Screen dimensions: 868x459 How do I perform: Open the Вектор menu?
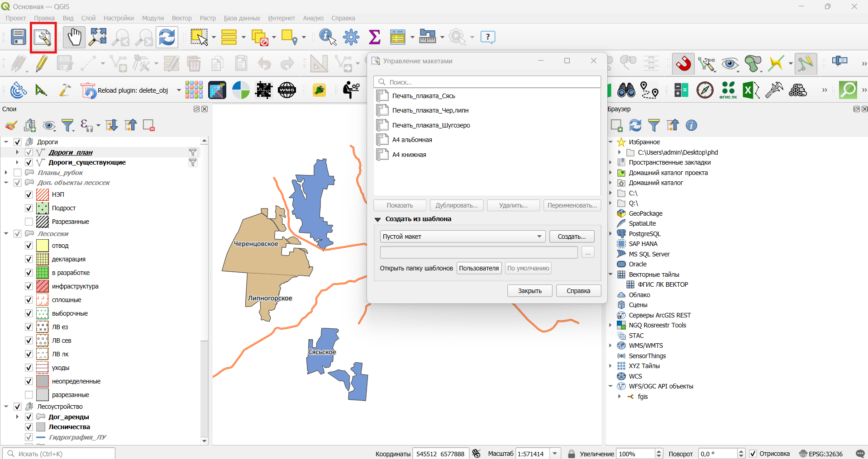181,18
